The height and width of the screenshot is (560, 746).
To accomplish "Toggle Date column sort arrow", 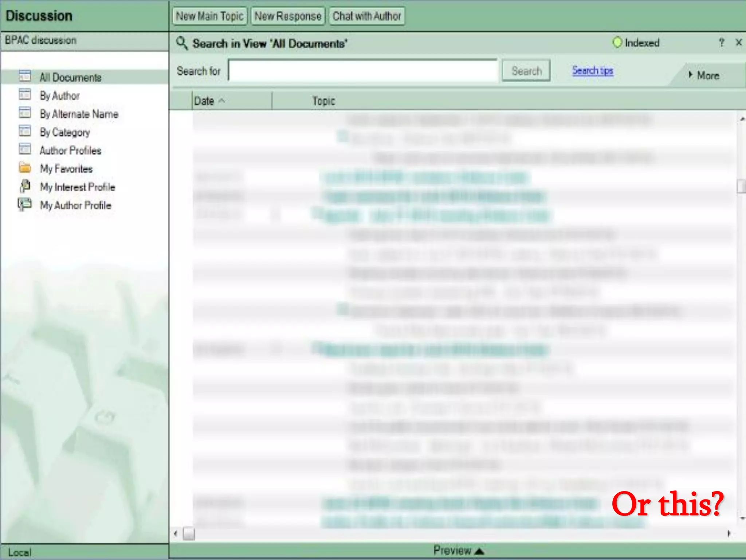I will click(x=221, y=101).
